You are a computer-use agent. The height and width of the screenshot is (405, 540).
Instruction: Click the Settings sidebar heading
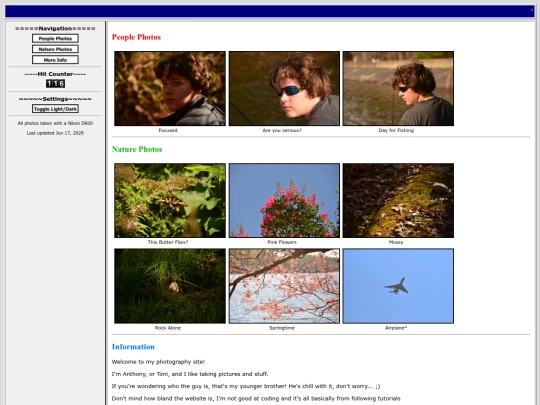point(55,99)
